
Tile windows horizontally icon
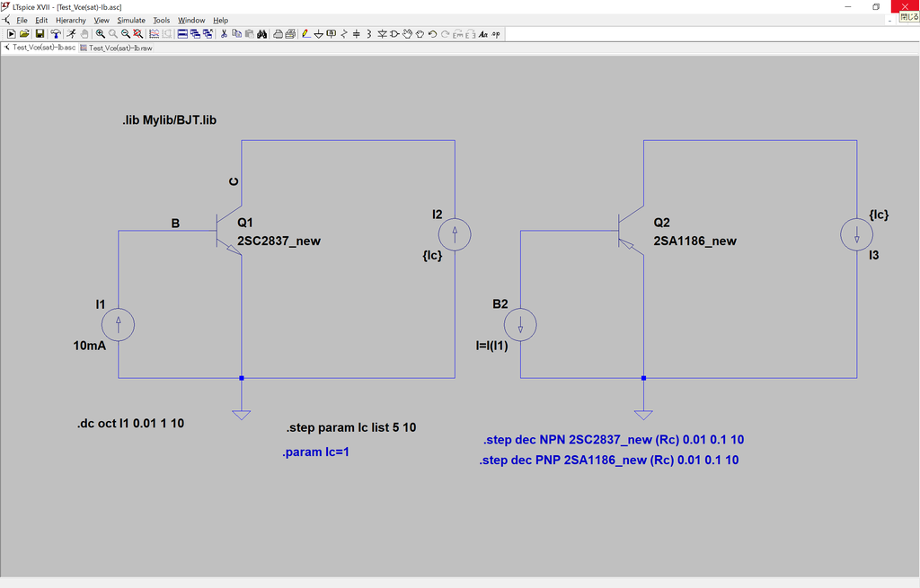182,34
